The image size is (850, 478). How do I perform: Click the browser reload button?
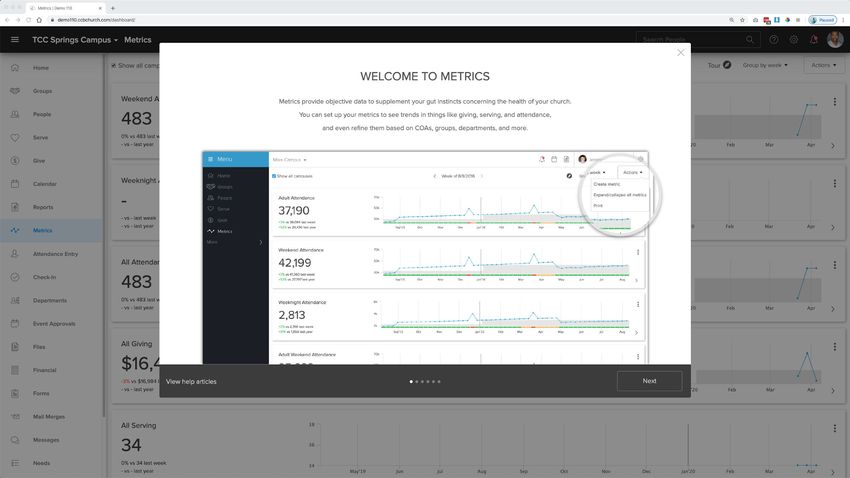(28, 20)
